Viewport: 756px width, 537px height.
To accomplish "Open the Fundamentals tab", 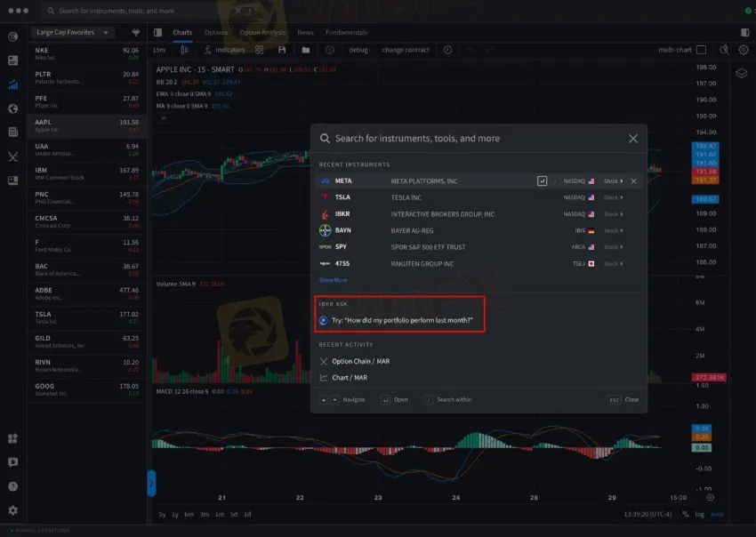I will click(346, 33).
